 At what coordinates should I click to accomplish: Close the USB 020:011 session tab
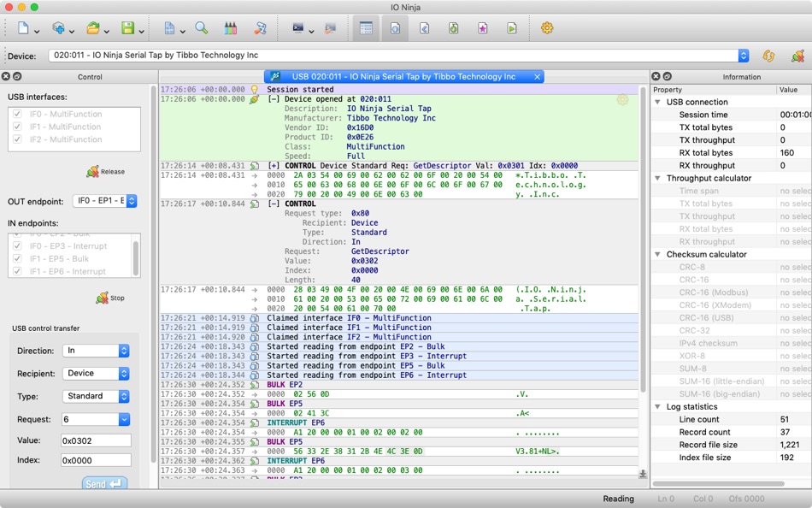pos(538,77)
